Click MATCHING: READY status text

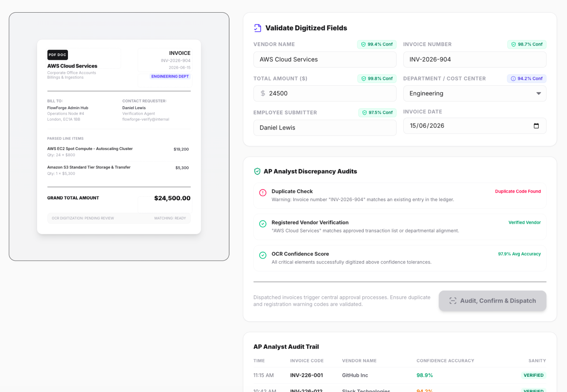(170, 218)
